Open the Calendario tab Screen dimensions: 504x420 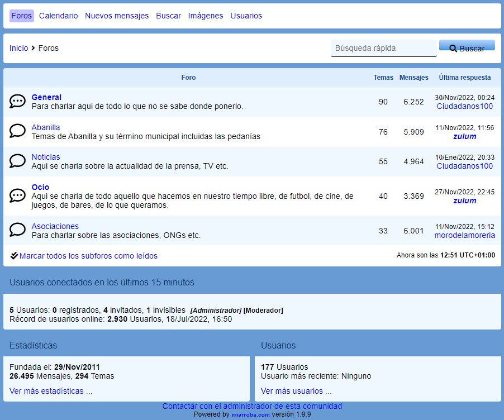58,16
